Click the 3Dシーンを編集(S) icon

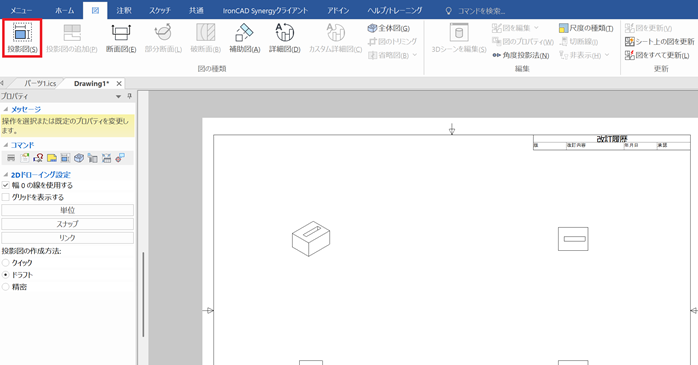pyautogui.click(x=459, y=38)
